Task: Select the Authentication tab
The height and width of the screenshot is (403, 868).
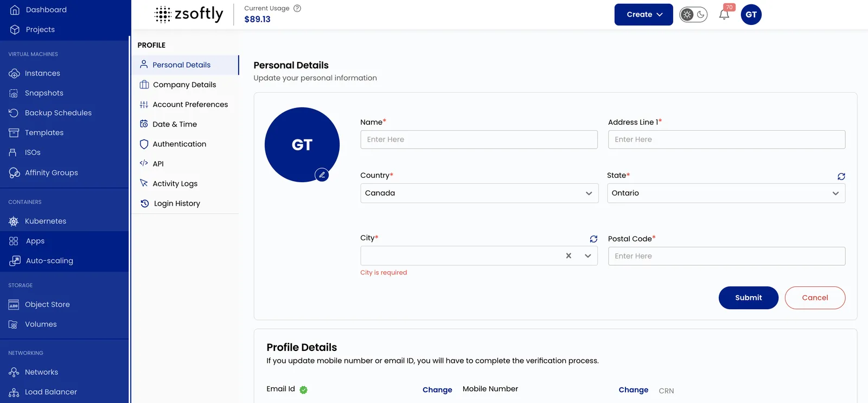Action: (185, 144)
